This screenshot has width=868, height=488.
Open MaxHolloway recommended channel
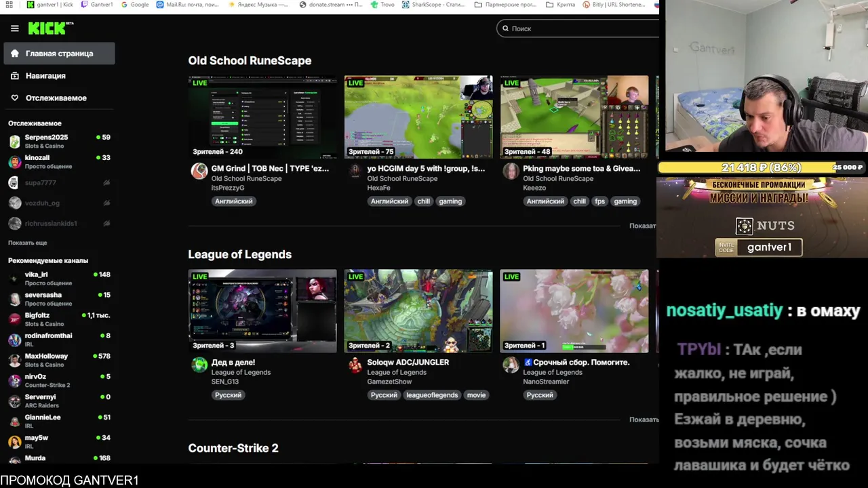click(59, 360)
